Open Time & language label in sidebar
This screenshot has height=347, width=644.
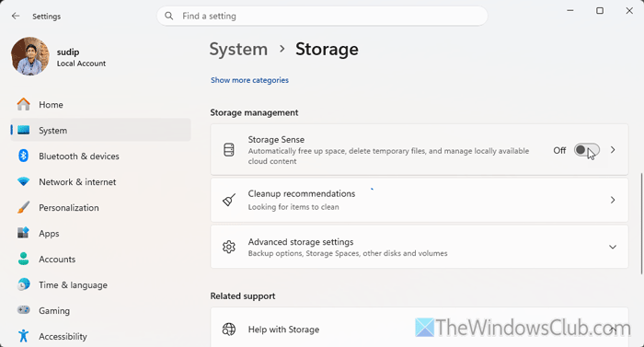(x=73, y=285)
